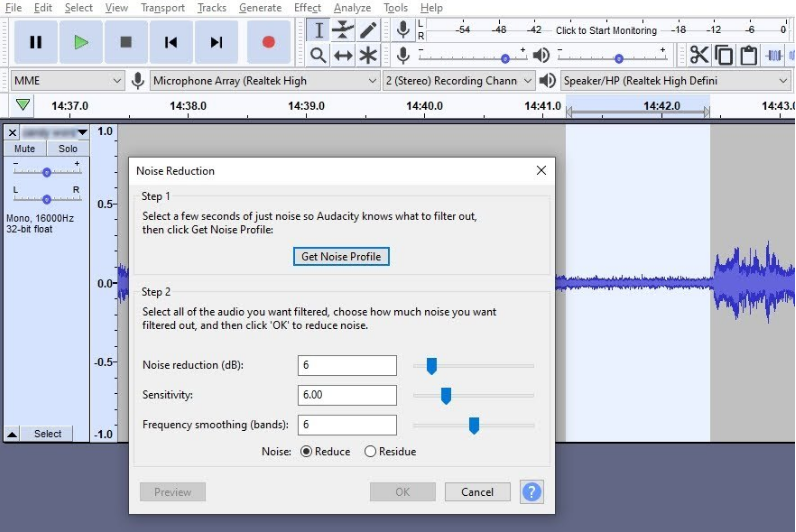Start playback with the green Play button
The height and width of the screenshot is (532, 796).
(81, 42)
